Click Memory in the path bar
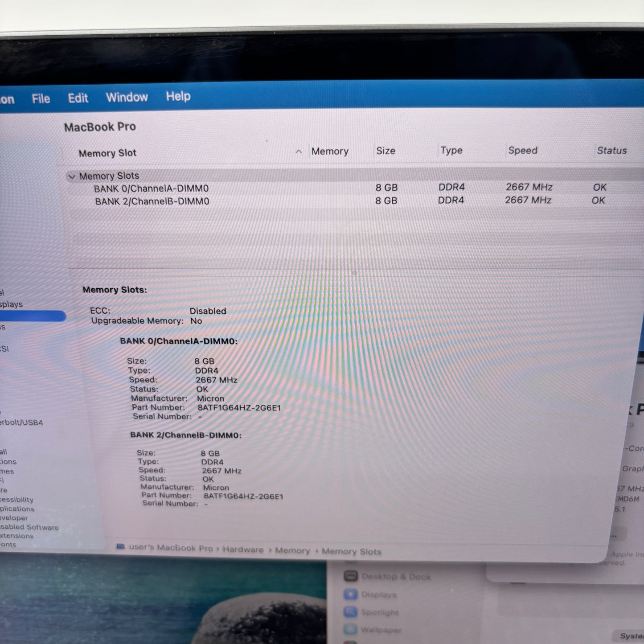The image size is (644, 644). pos(292,550)
